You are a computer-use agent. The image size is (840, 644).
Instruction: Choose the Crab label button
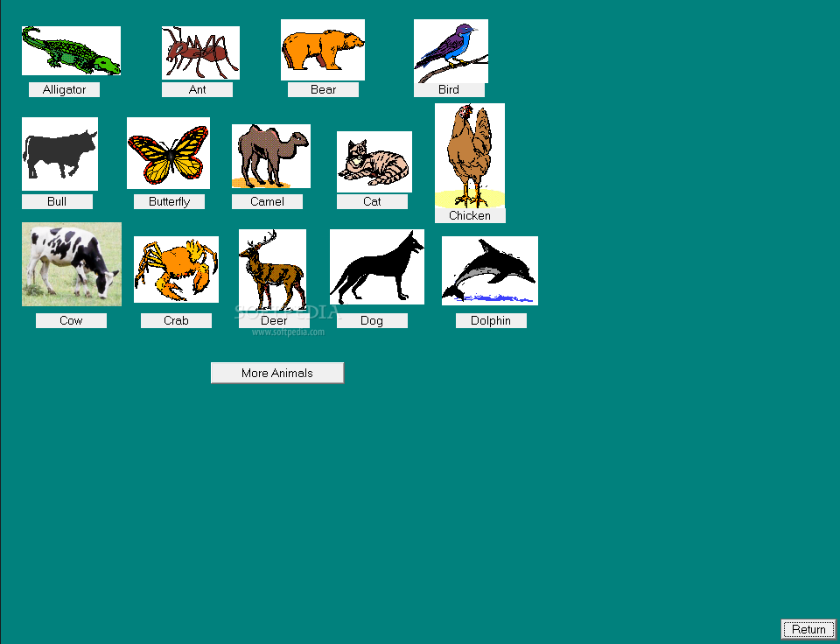click(176, 320)
